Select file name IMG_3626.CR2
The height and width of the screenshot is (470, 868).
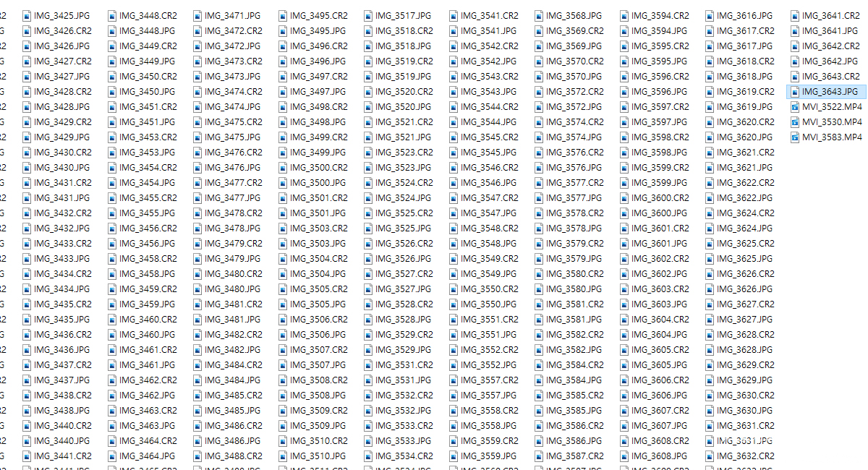pos(746,273)
